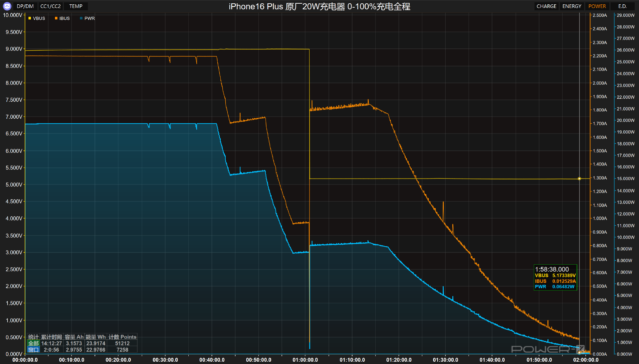Click the cursor marker on VBUS line
This screenshot has height=364, width=639.
click(x=579, y=179)
